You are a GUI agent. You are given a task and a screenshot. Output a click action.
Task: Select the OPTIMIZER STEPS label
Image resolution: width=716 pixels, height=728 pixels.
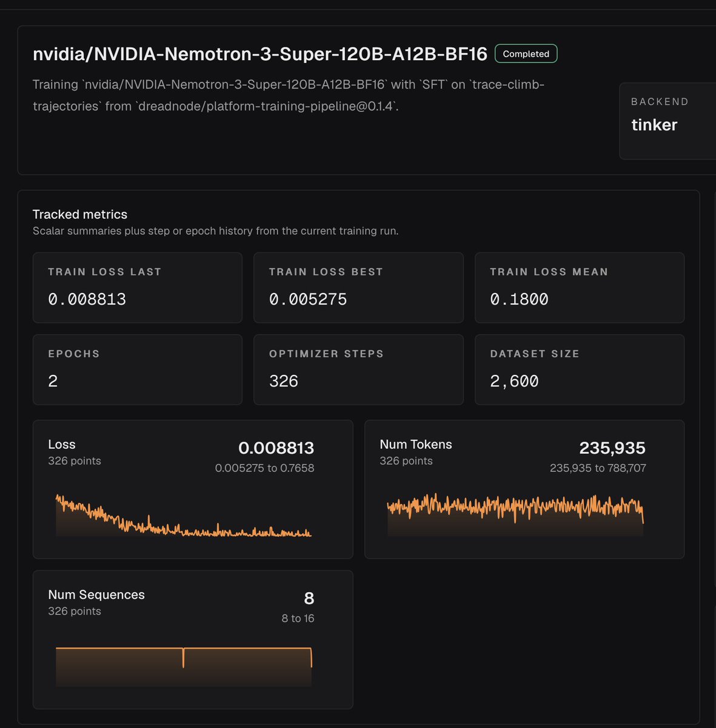(x=326, y=354)
